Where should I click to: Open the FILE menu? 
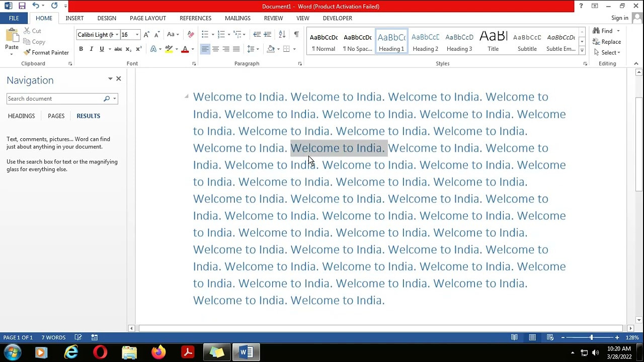14,18
